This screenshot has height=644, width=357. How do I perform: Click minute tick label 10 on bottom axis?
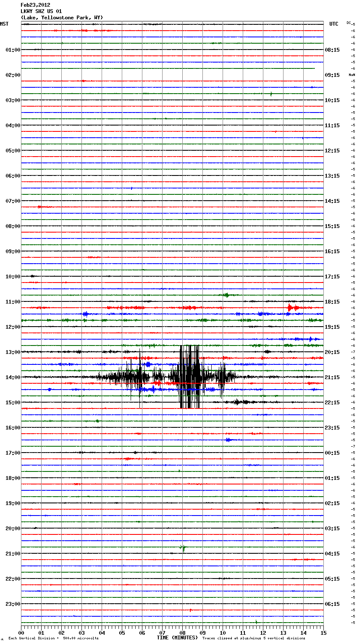click(223, 633)
